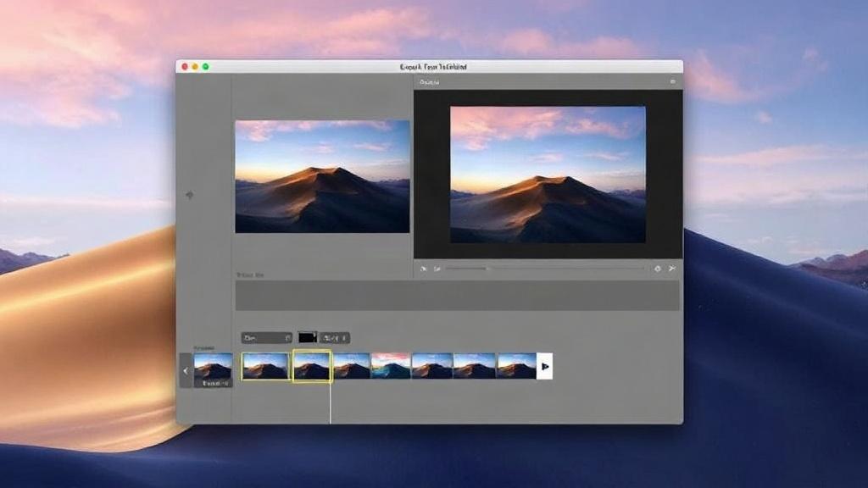Click the button right of the black swatch

(334, 337)
